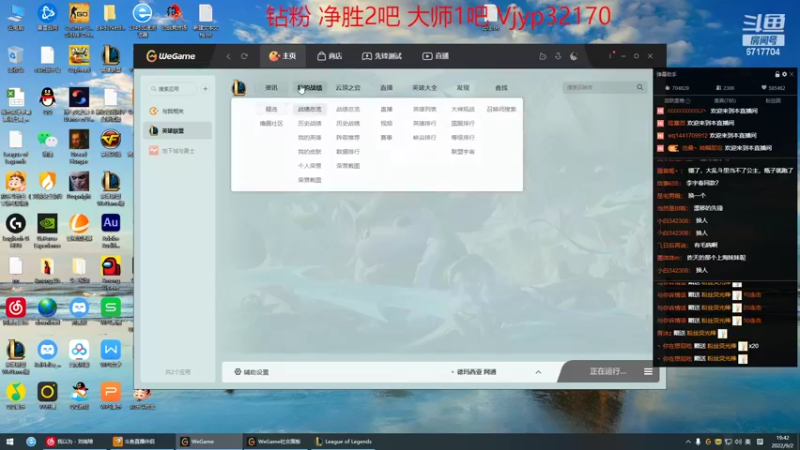Choose 战绩总览 under 我的战绩 column

point(310,109)
